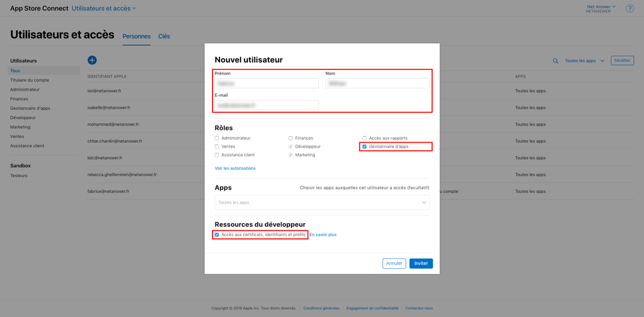Select Assistance client in the sidebar

tap(27, 145)
